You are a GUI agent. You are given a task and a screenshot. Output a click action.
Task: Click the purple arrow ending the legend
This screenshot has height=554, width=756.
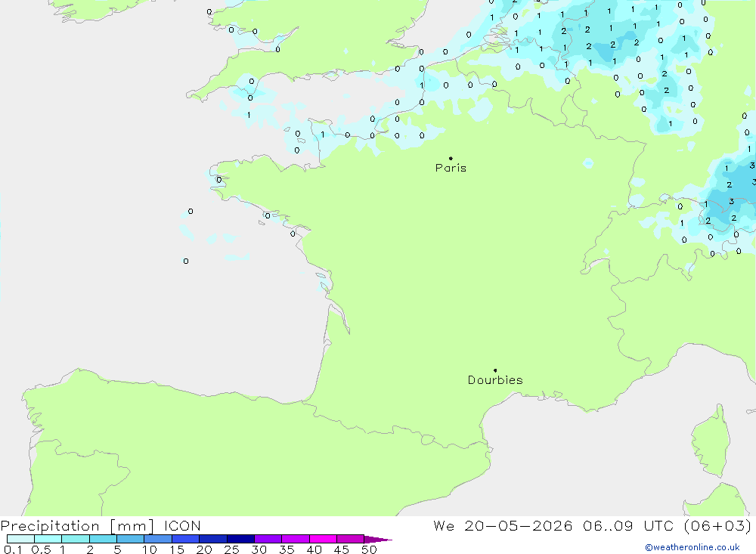point(377,540)
